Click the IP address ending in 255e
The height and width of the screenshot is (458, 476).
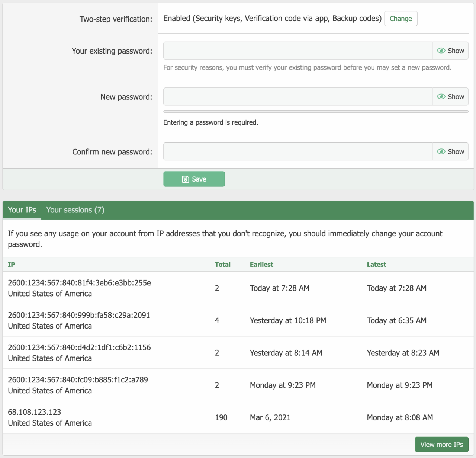pyautogui.click(x=79, y=283)
